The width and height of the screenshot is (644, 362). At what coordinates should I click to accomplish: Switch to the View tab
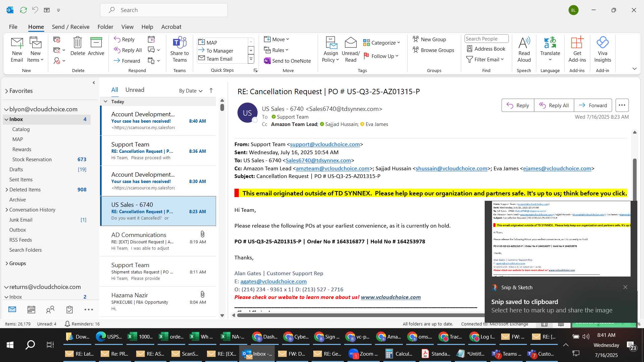pos(127,27)
